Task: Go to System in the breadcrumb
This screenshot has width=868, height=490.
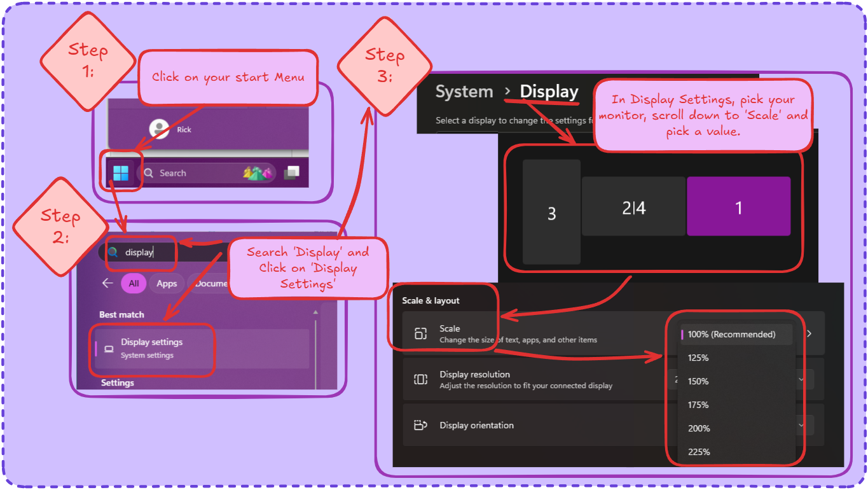Action: click(464, 92)
